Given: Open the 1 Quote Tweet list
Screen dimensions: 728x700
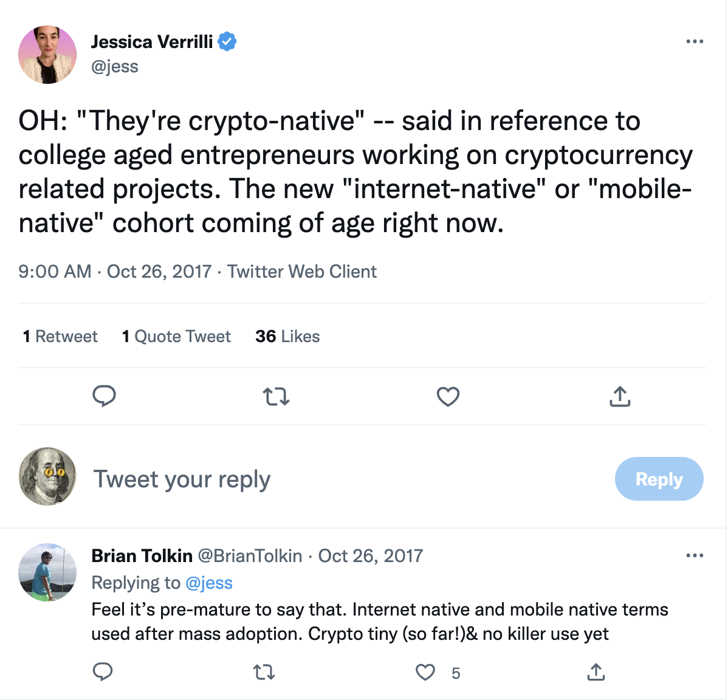Looking at the screenshot, I should (x=176, y=336).
